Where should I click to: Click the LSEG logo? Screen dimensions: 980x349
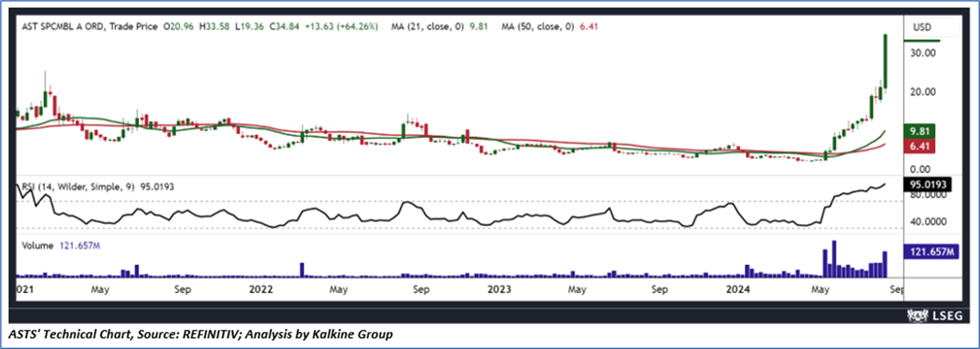(x=935, y=315)
